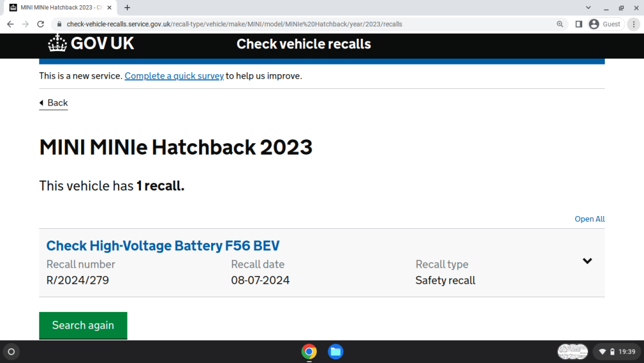Viewport: 644px width, 363px height.
Task: Click the Back link
Action: point(53,103)
